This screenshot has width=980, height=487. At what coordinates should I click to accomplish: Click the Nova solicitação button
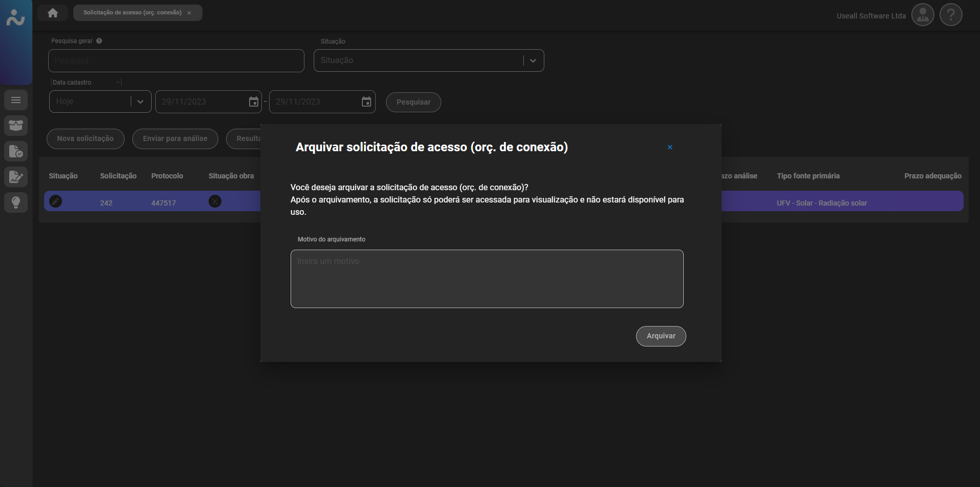coord(85,139)
